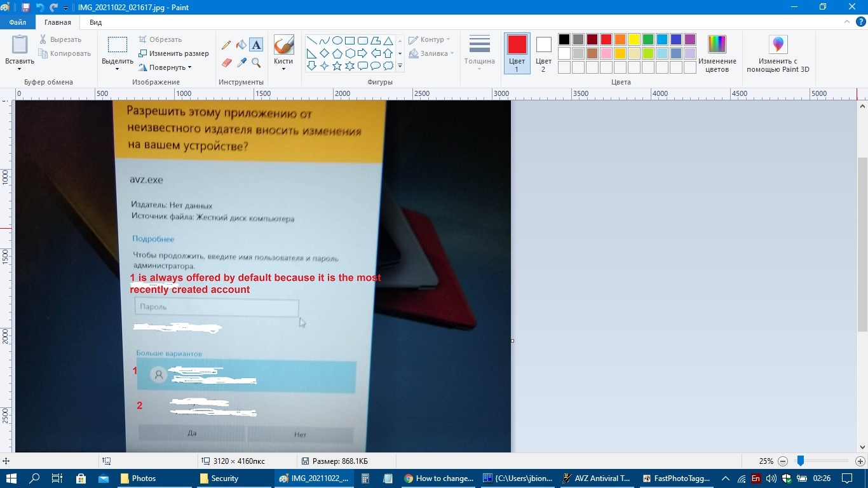
Task: Zoom out with minus button
Action: tap(783, 461)
